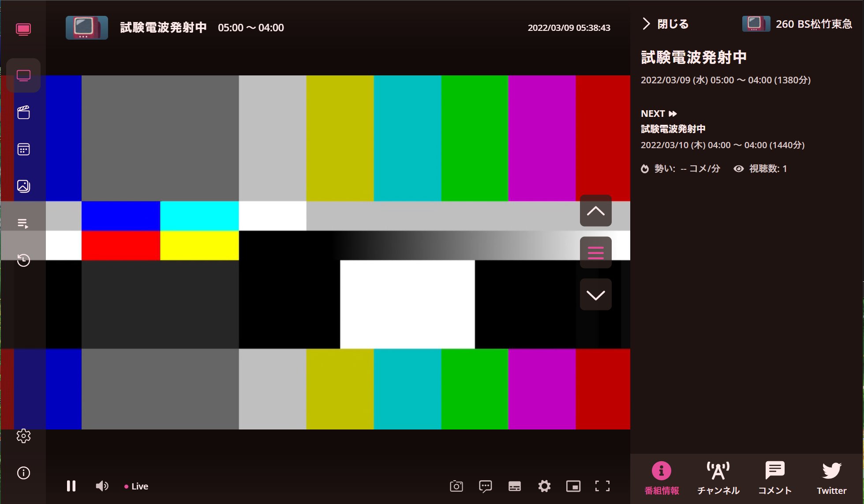Capture a screenshot with the camera icon
The image size is (864, 504).
[x=456, y=486]
